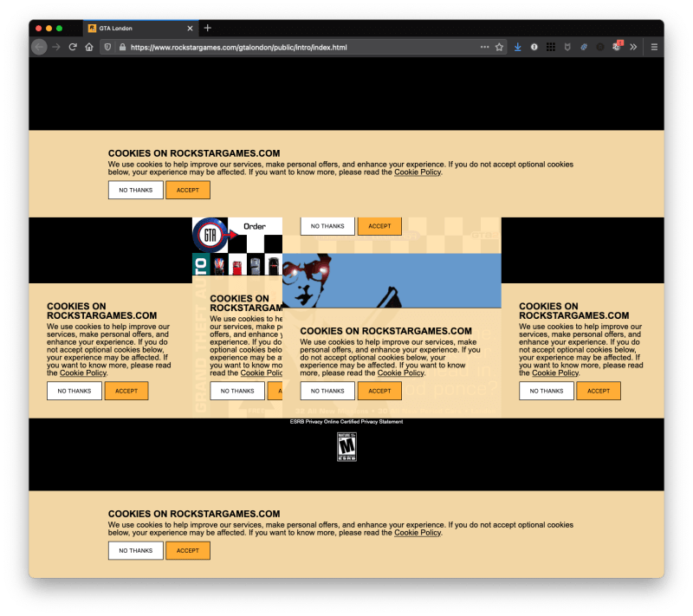Open a new tab with the plus button
The image size is (693, 616).
pos(208,28)
